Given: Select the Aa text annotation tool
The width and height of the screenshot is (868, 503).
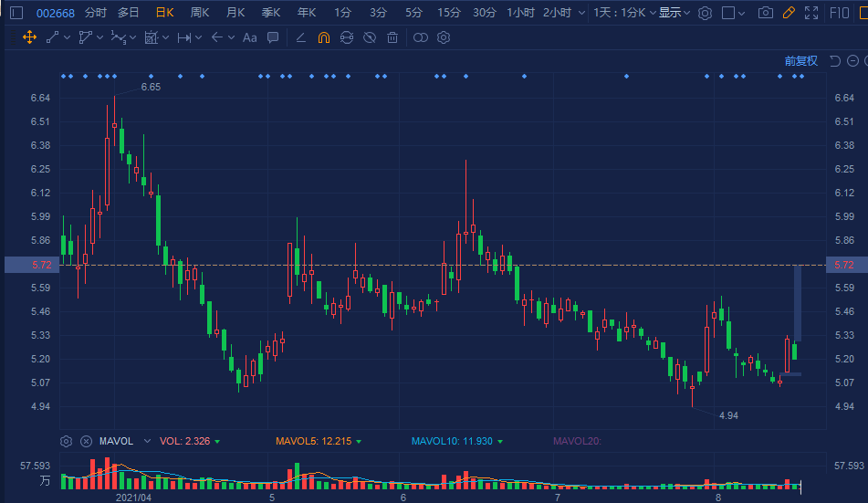Looking at the screenshot, I should pos(250,37).
